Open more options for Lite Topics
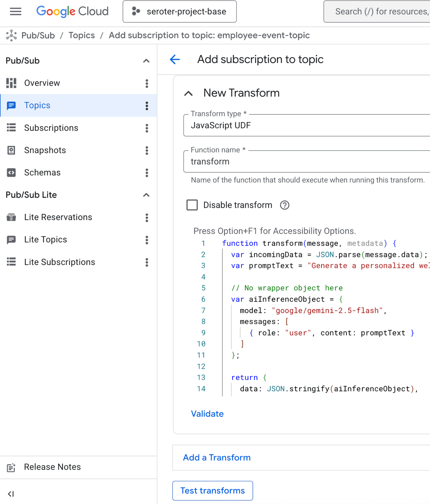Image resolution: width=430 pixels, height=504 pixels. 147,240
